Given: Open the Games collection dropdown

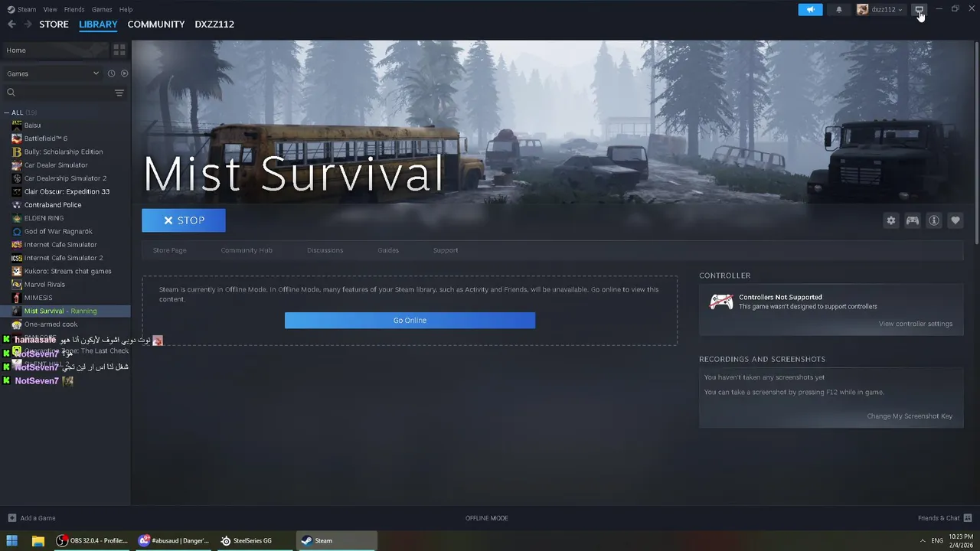Looking at the screenshot, I should [52, 73].
